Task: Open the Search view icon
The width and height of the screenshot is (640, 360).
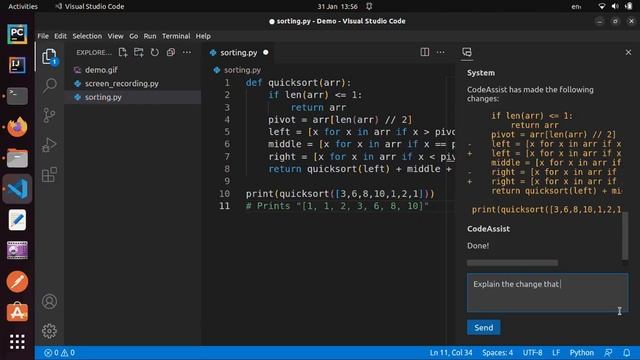Action: click(x=49, y=86)
